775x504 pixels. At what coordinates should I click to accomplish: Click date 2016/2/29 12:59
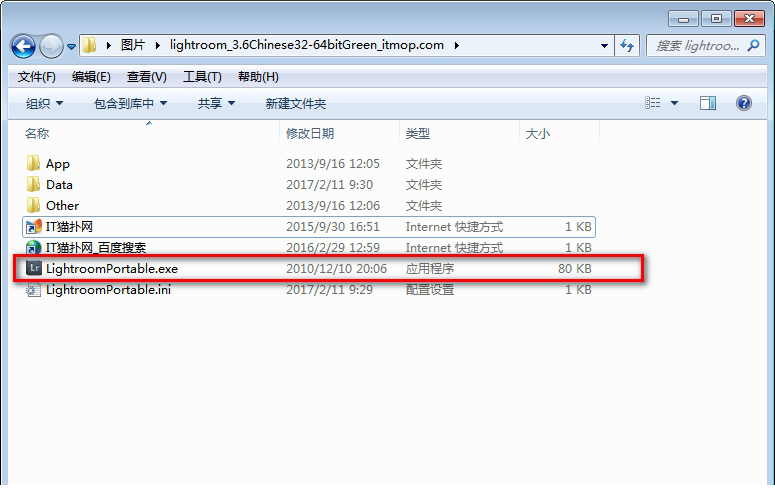(x=333, y=247)
